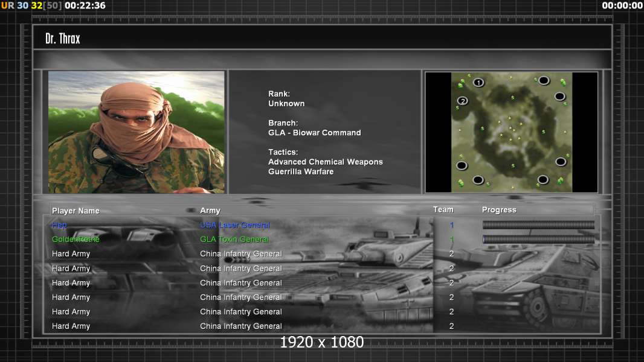Click the USA Laser General army entry
Viewport: 644px width, 362px height.
(x=234, y=225)
